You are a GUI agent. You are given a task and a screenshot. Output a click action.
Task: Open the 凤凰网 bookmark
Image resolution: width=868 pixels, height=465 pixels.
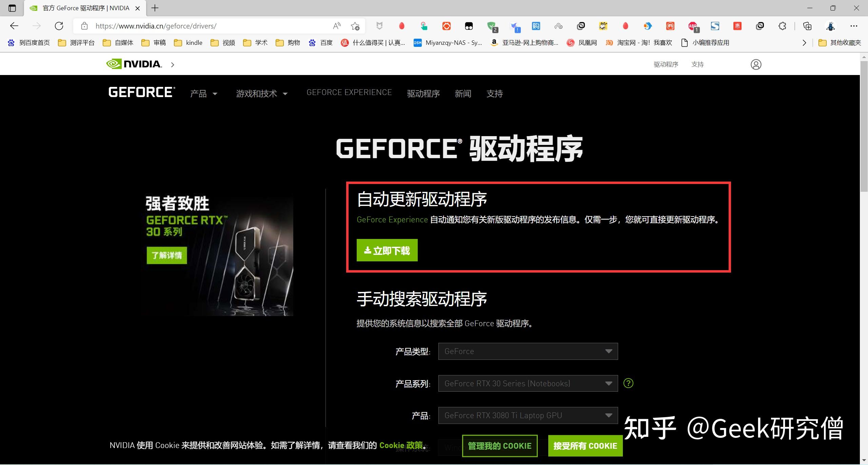click(582, 43)
